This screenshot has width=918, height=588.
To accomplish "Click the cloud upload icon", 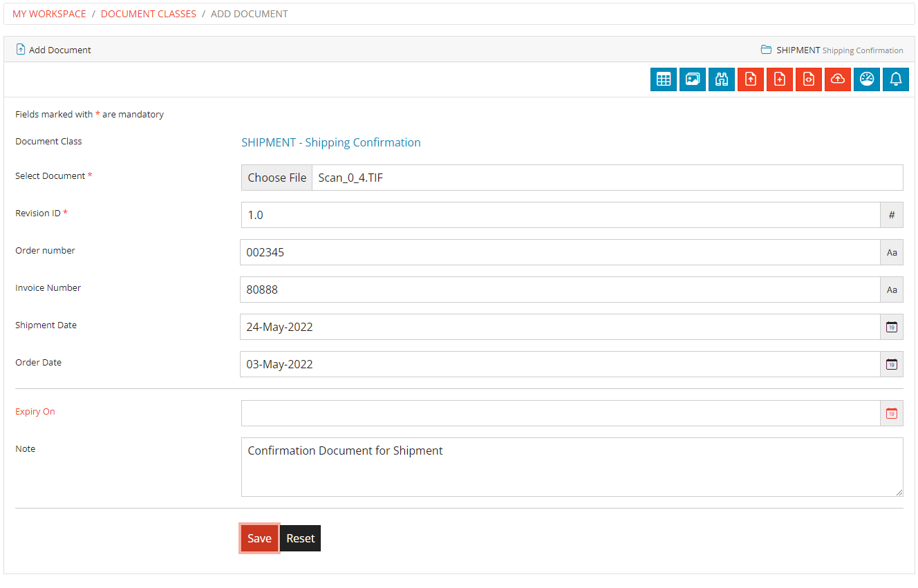I will coord(838,79).
